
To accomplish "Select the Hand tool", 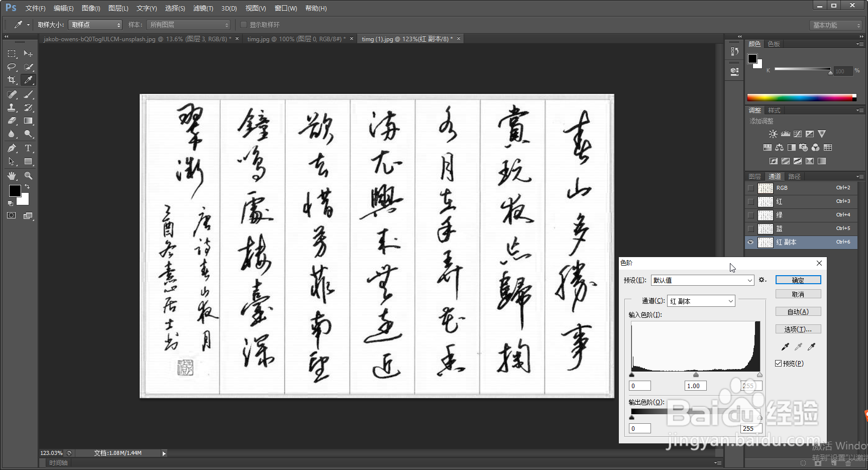I will (12, 176).
